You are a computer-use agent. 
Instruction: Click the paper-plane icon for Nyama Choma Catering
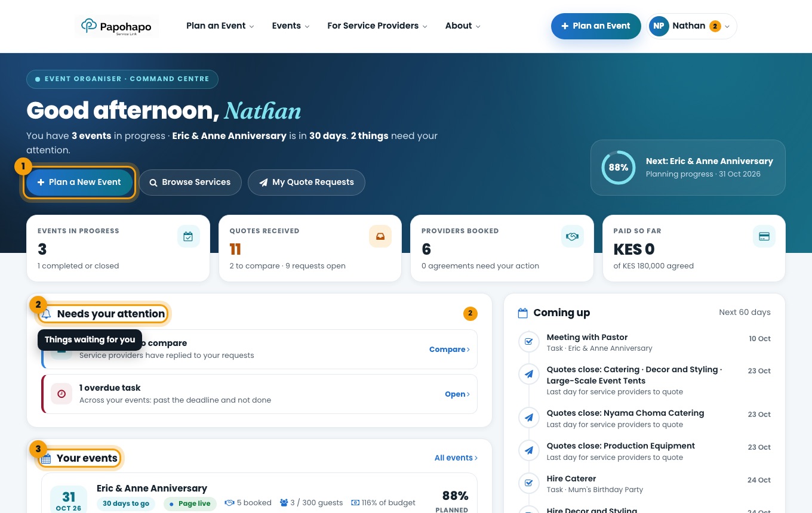point(528,418)
